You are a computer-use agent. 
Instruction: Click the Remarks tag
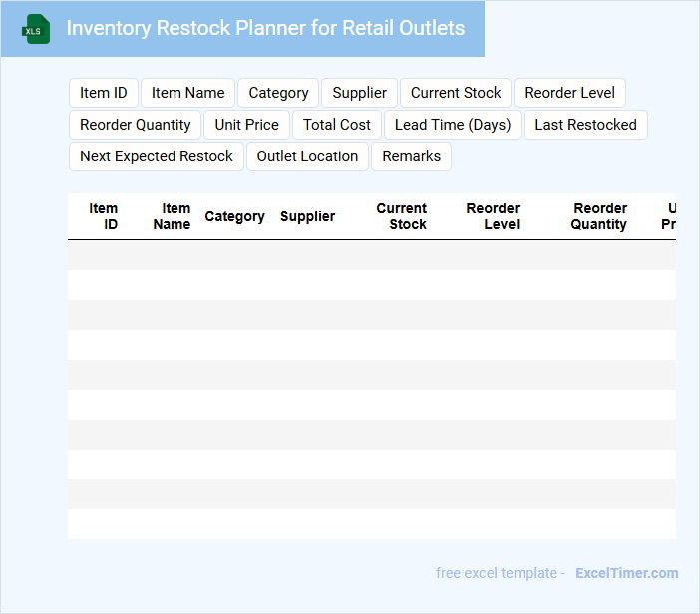point(411,156)
